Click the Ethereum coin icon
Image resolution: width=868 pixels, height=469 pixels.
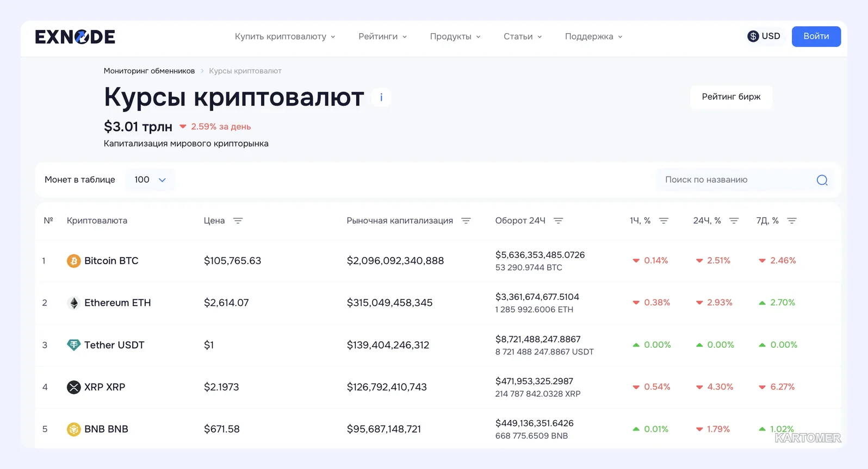point(73,303)
